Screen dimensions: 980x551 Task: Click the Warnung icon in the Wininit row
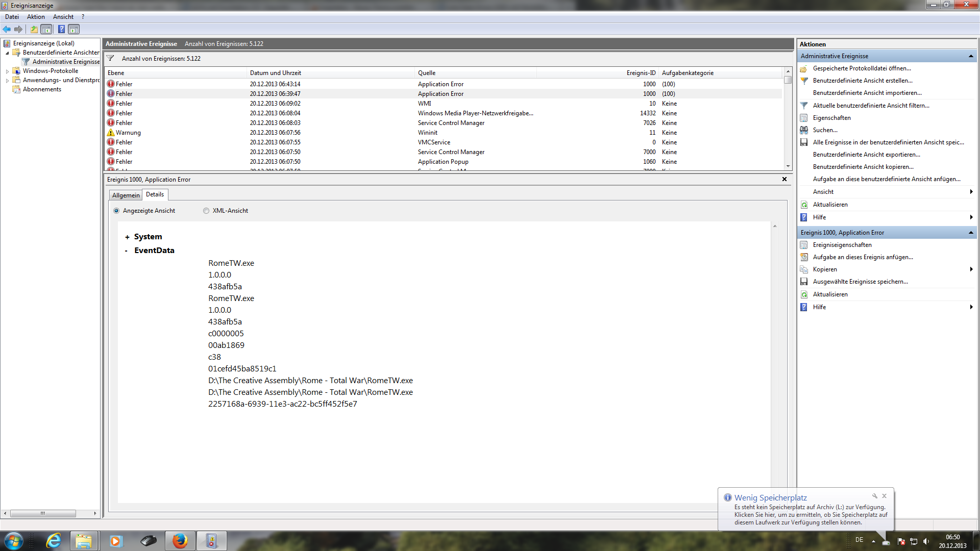(x=111, y=133)
